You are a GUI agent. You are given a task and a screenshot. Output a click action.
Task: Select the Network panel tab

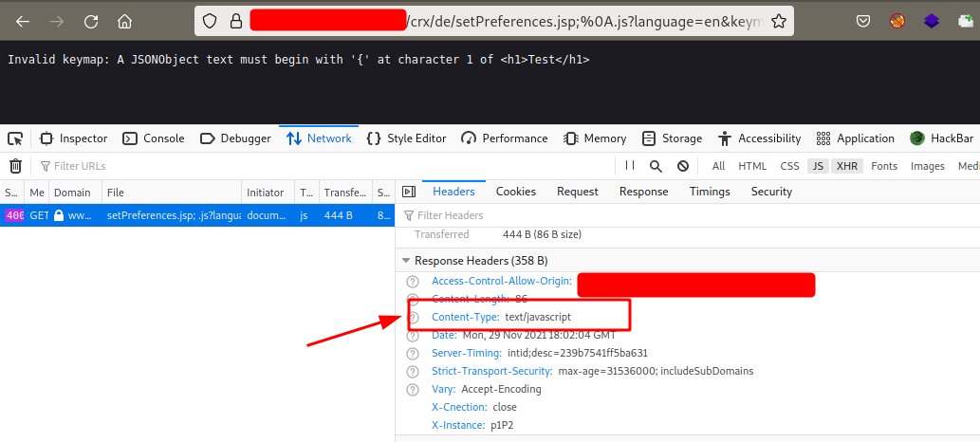tap(319, 138)
